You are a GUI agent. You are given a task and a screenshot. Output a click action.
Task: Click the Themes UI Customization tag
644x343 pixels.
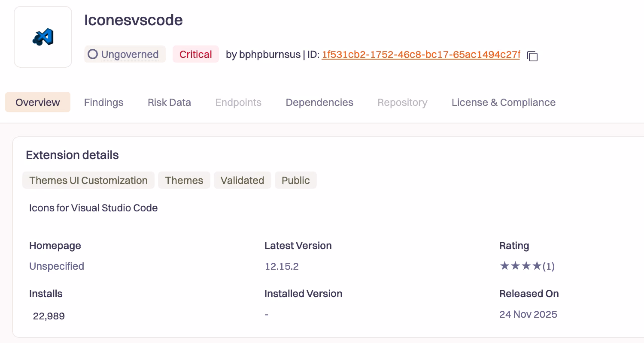tap(88, 181)
